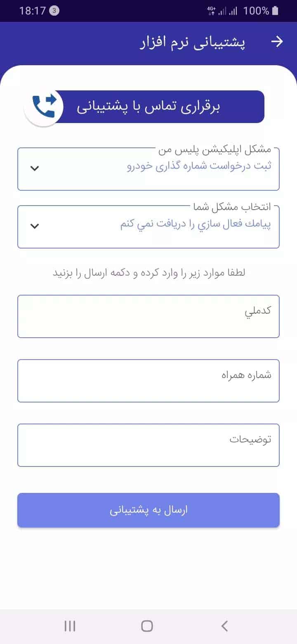Focus the توضیحات text field
The image size is (297, 644).
tap(148, 445)
